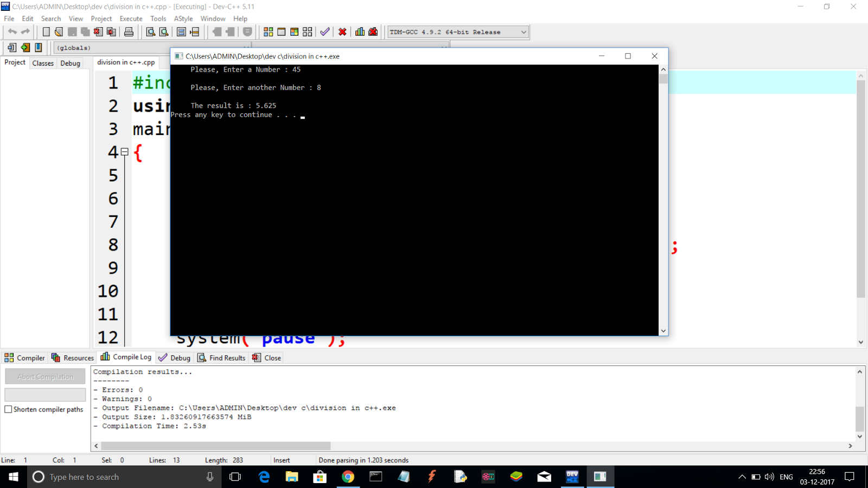The height and width of the screenshot is (488, 868).
Task: Open File Explorer from the taskbar
Action: 292,477
